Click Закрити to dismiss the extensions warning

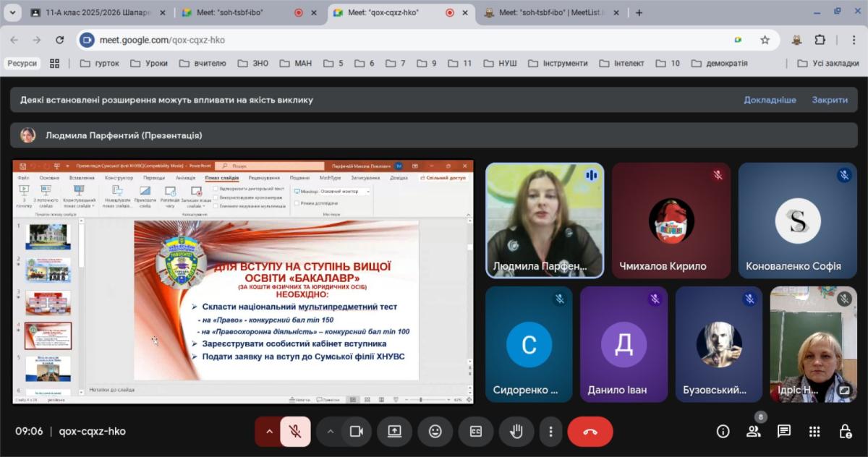[829, 100]
